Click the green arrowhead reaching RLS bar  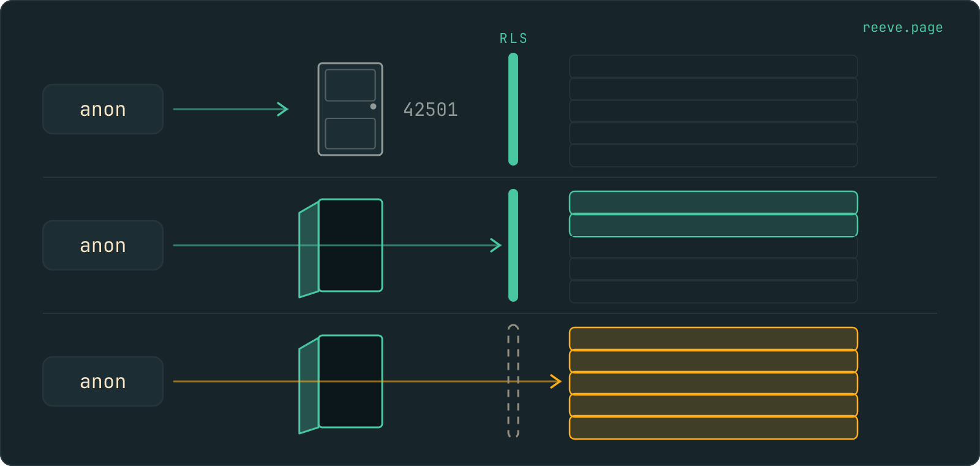click(496, 245)
